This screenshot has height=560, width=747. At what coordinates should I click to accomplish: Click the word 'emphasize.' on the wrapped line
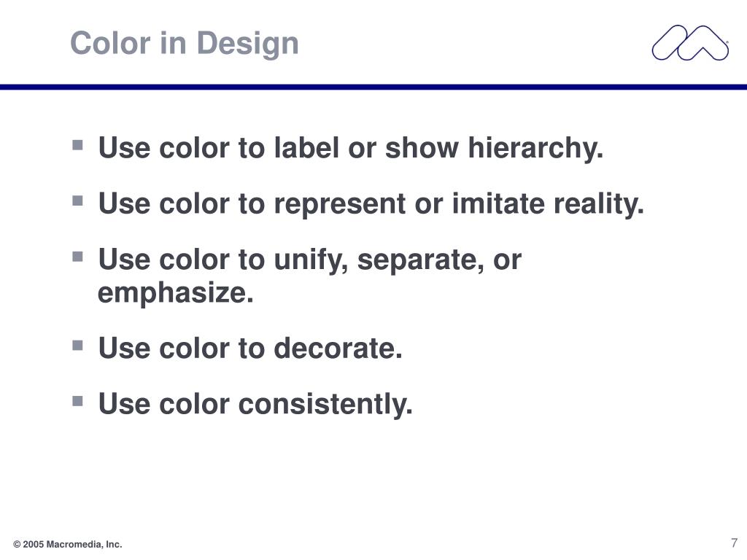pos(175,293)
